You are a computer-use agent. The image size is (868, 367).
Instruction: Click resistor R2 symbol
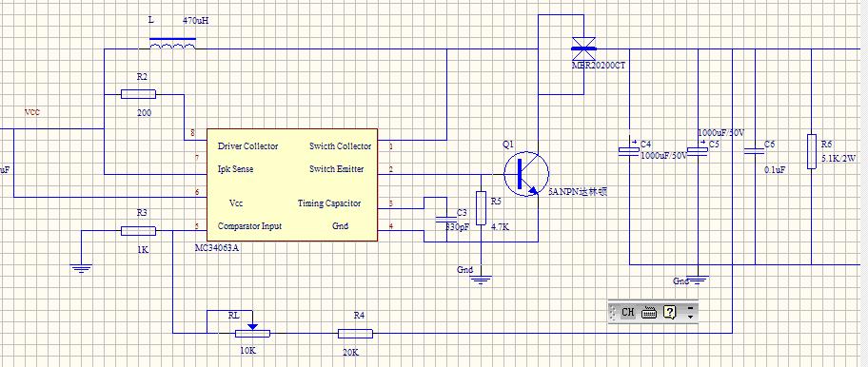[138, 94]
